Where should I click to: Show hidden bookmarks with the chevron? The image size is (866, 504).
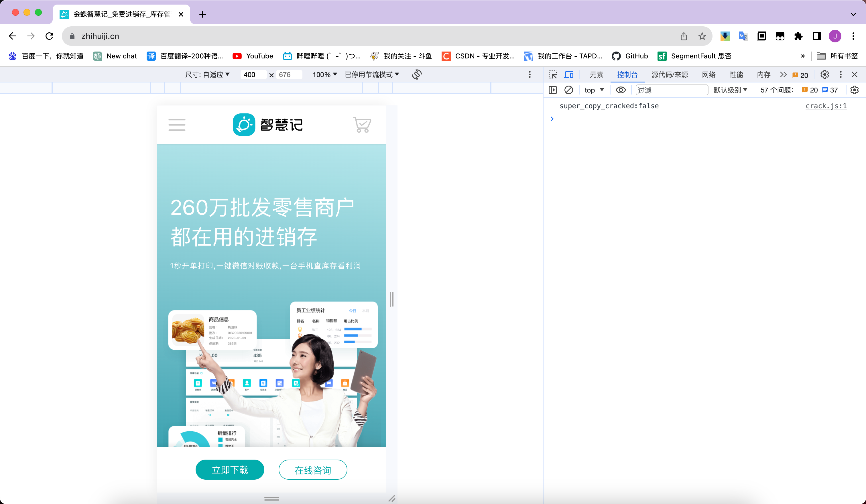(803, 56)
